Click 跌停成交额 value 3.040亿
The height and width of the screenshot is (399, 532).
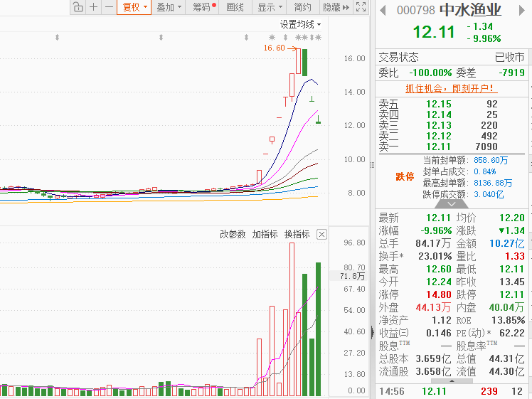(489, 194)
